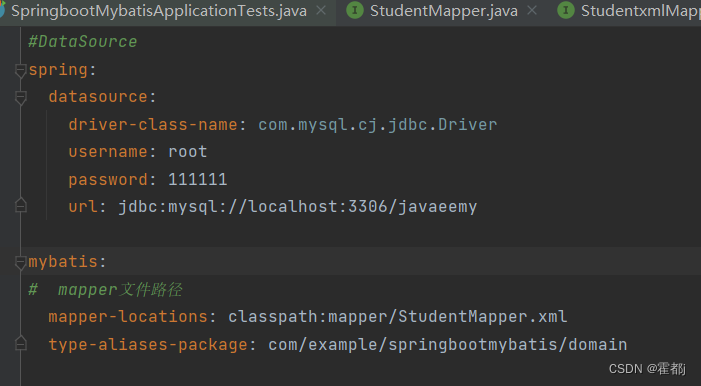Collapse the mybatis: block fold marker
The image size is (701, 386).
21,262
